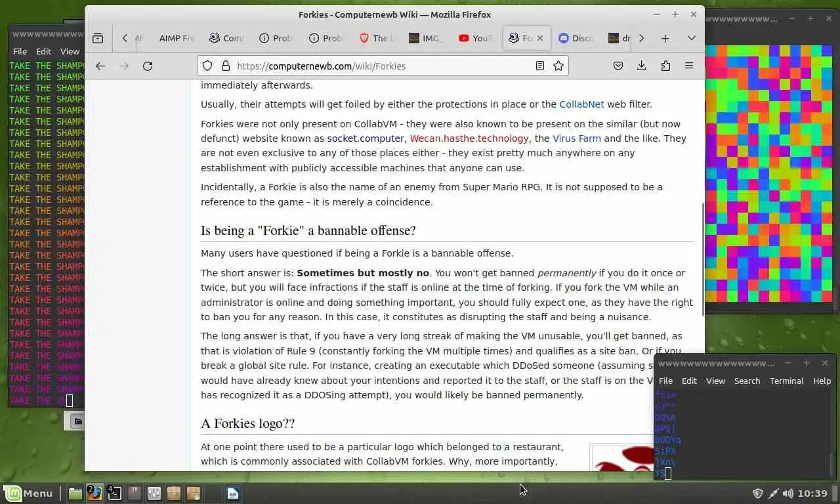
Task: Open the mixer sliders taskbar app
Action: pyautogui.click(x=154, y=493)
